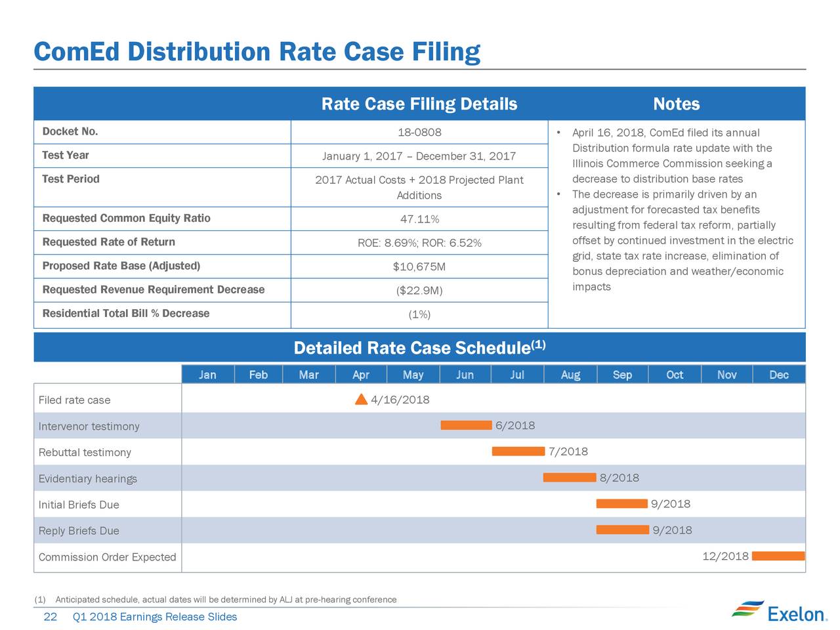The height and width of the screenshot is (630, 840).
Task: Click the Filed rate case row label
Action: [x=74, y=400]
